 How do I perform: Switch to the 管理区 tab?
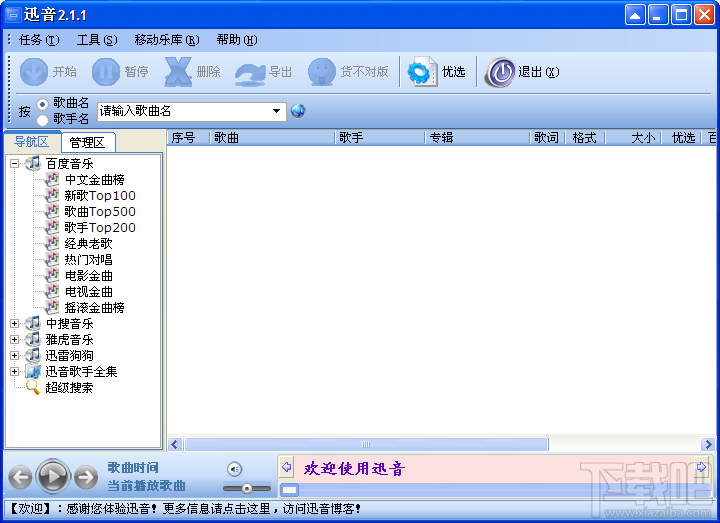pos(88,143)
